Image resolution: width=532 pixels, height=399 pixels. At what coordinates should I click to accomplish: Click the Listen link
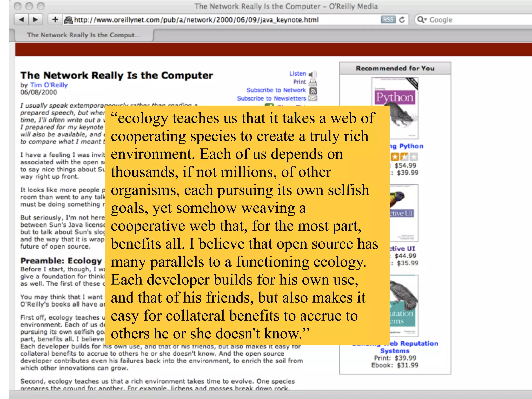298,74
